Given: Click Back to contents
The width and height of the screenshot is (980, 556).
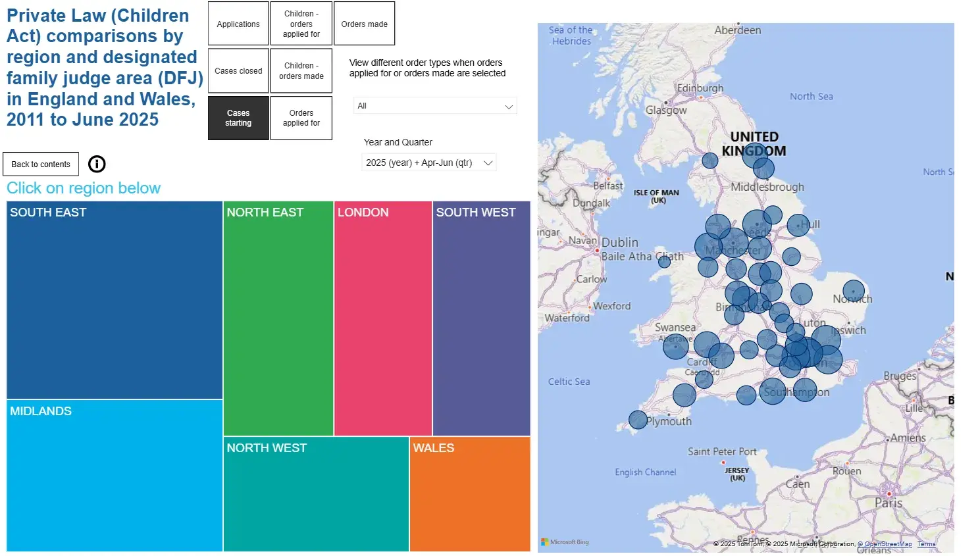Looking at the screenshot, I should click(x=40, y=164).
